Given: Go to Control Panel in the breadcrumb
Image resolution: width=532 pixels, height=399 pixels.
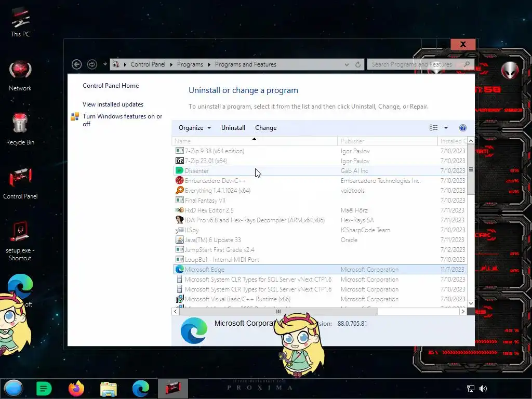Looking at the screenshot, I should pyautogui.click(x=148, y=64).
